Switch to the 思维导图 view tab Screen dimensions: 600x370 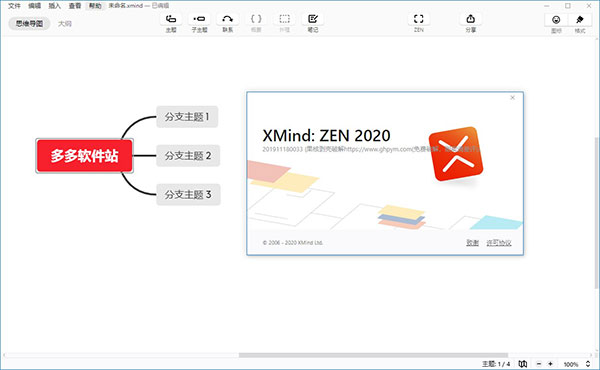coord(29,23)
